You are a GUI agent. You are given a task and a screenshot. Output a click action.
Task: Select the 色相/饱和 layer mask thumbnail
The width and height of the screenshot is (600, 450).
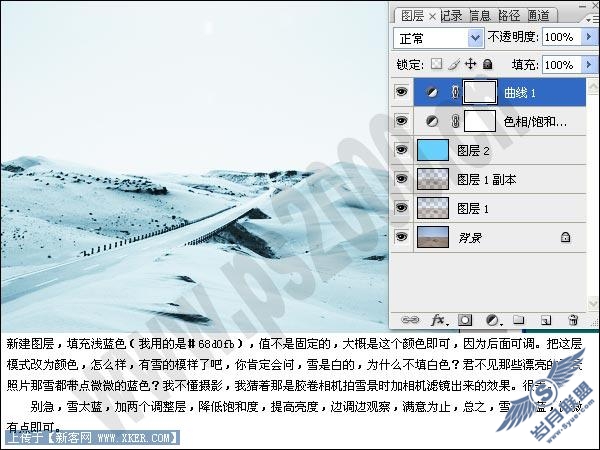[x=480, y=121]
